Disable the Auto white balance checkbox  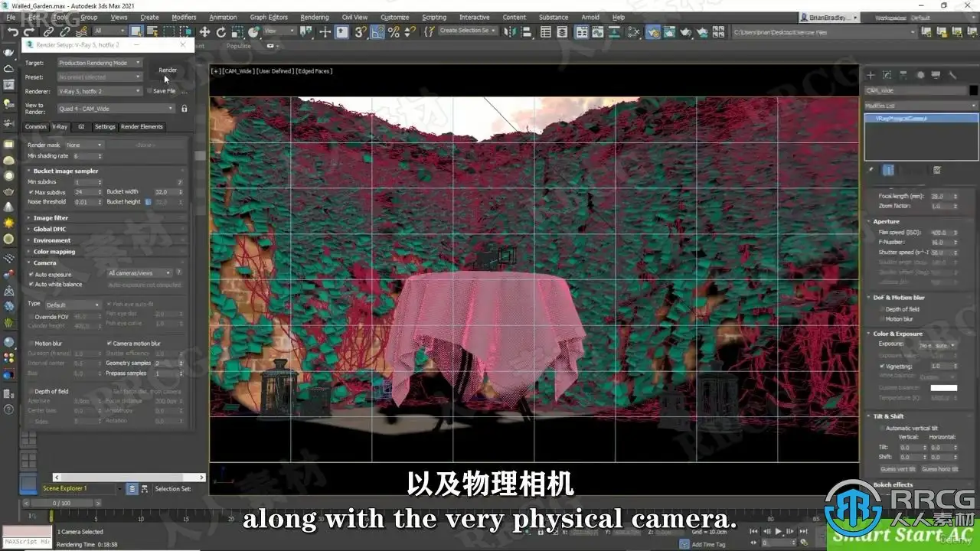(x=31, y=284)
